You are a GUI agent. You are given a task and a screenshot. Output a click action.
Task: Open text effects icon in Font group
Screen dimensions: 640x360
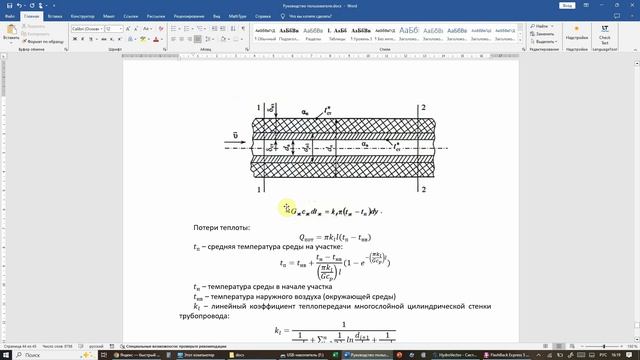point(130,39)
